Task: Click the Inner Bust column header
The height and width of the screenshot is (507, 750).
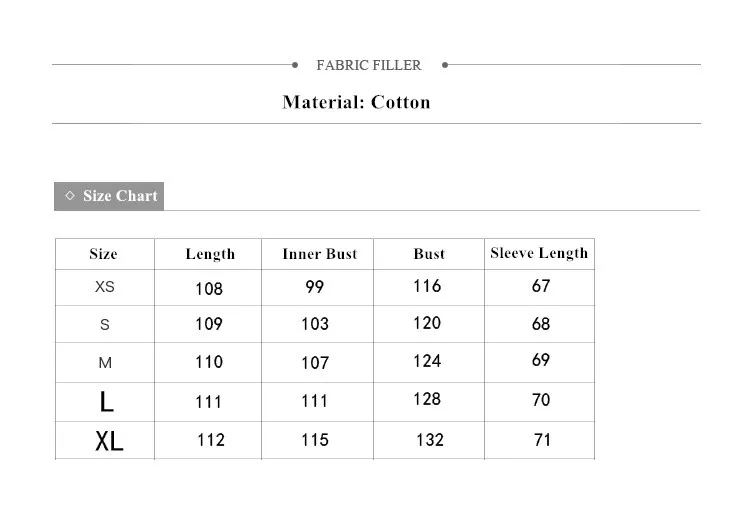Action: [x=319, y=254]
